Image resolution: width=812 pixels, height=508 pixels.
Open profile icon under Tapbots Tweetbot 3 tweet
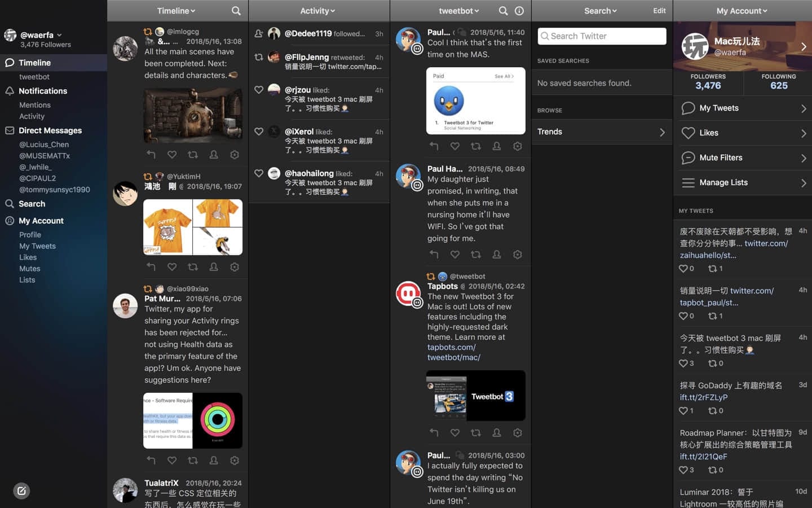click(x=497, y=432)
